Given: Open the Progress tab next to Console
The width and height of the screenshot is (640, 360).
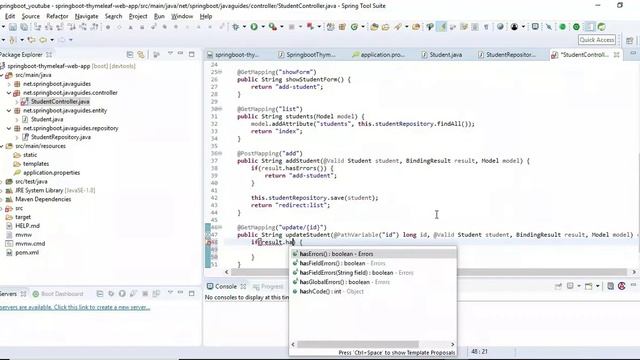Looking at the screenshot, I should coord(267,287).
